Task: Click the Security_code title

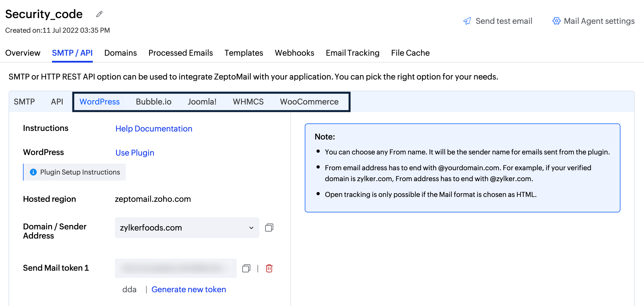Action: [44, 14]
